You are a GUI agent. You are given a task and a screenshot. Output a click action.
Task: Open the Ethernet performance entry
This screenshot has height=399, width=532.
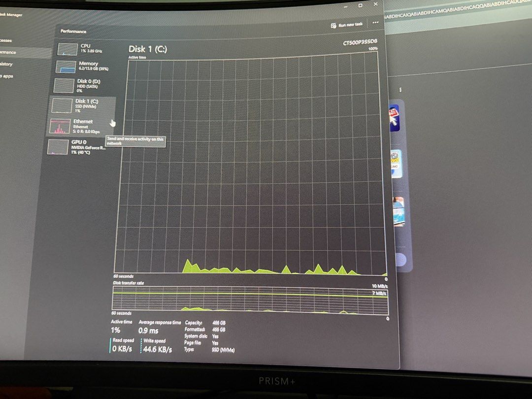[81, 126]
